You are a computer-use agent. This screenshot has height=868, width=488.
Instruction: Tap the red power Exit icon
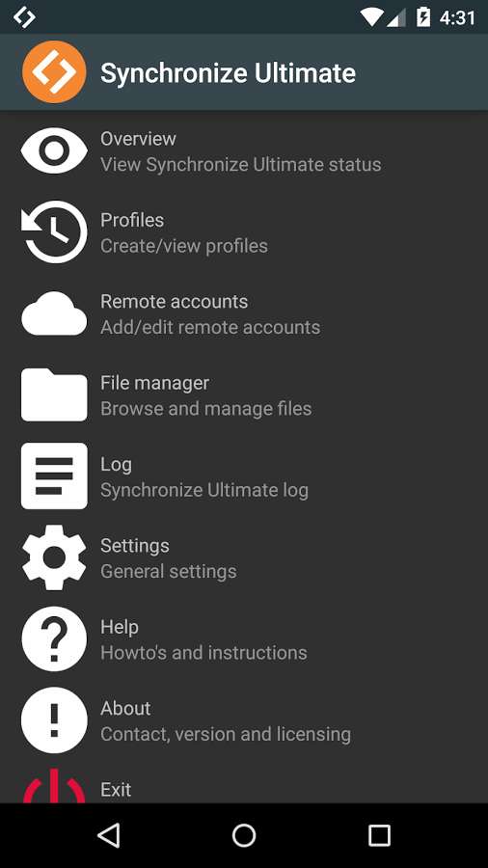pyautogui.click(x=54, y=786)
